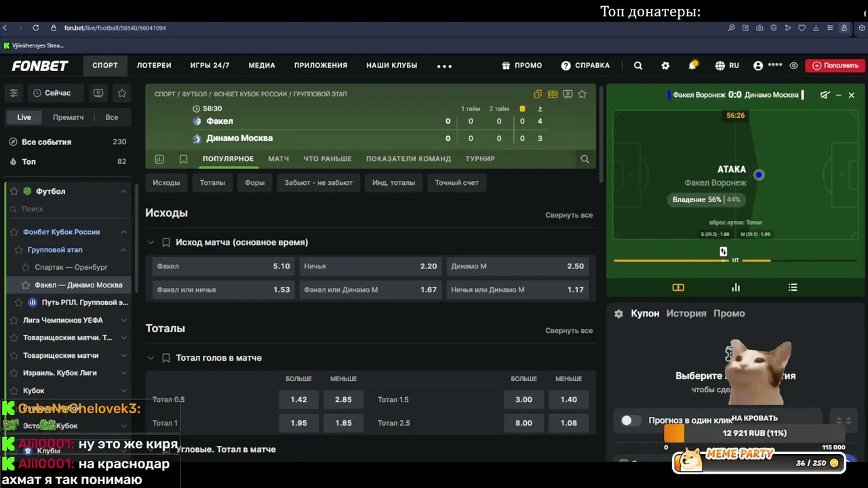Collapse Фонбет Кубок России league
868x488 pixels.
(x=123, y=232)
